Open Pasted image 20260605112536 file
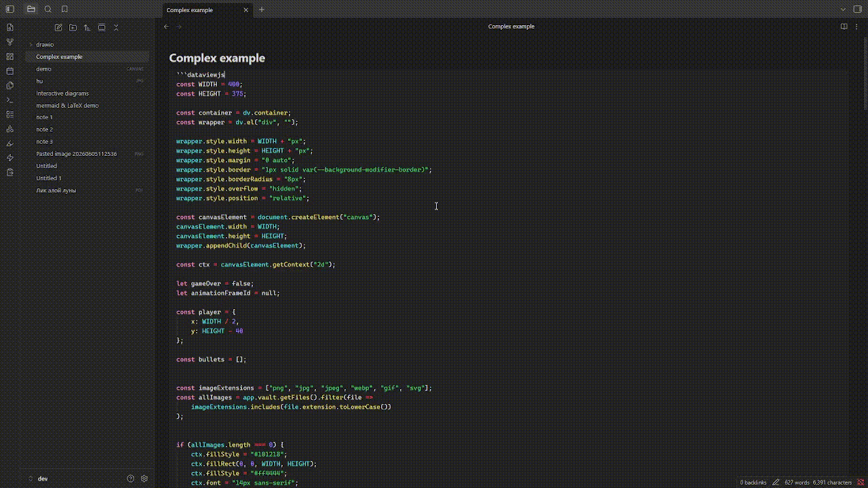This screenshot has width=868, height=488. click(87, 154)
